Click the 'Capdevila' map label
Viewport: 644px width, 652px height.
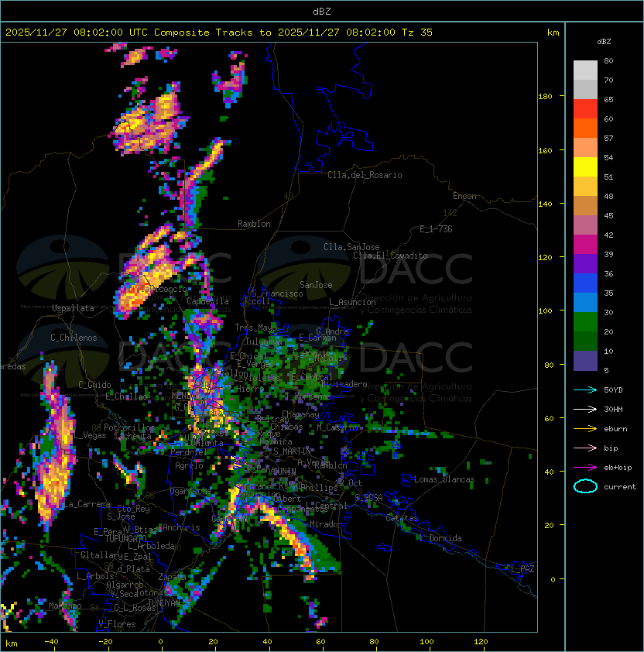(x=207, y=301)
